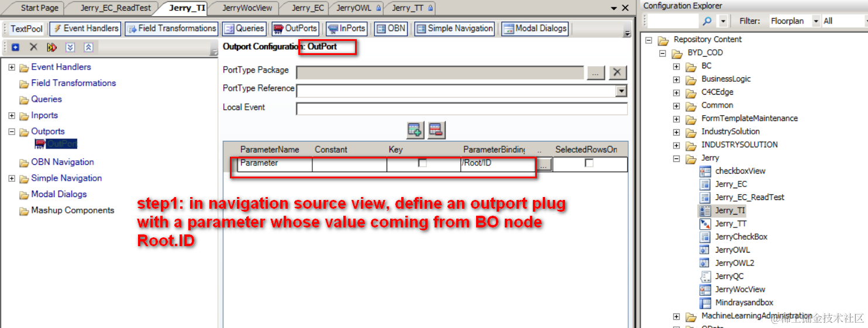Open the PortType Reference dropdown
868x328 pixels.
pos(621,91)
